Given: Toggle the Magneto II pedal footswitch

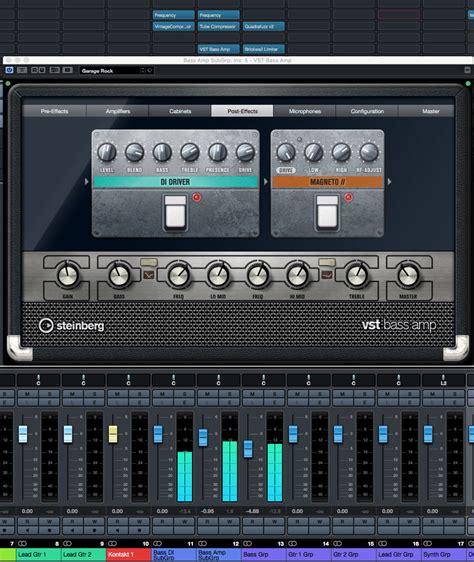Looking at the screenshot, I should click(327, 212).
